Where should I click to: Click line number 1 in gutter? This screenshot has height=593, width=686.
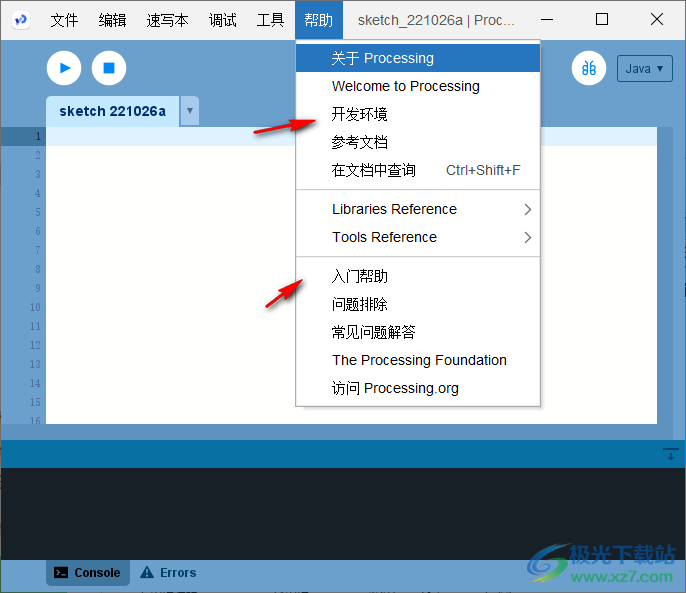[x=38, y=136]
